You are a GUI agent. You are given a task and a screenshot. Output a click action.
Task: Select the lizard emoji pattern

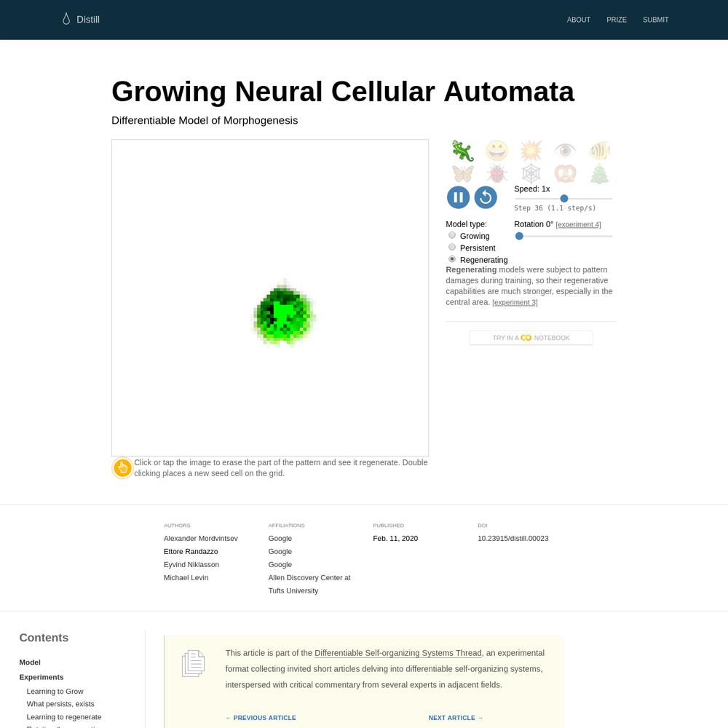[x=462, y=151]
